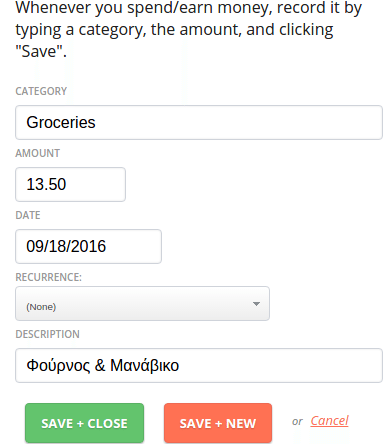Click the (None) text in Recurrence

[41, 307]
